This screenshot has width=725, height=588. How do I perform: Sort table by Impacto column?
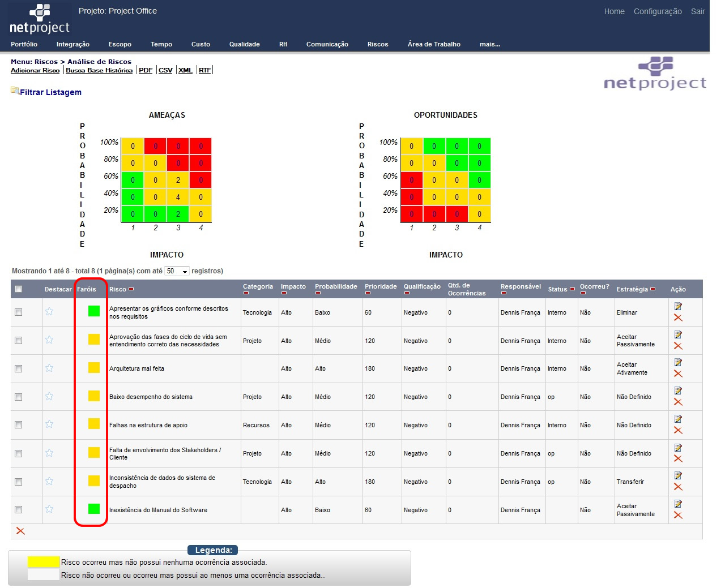point(293,286)
